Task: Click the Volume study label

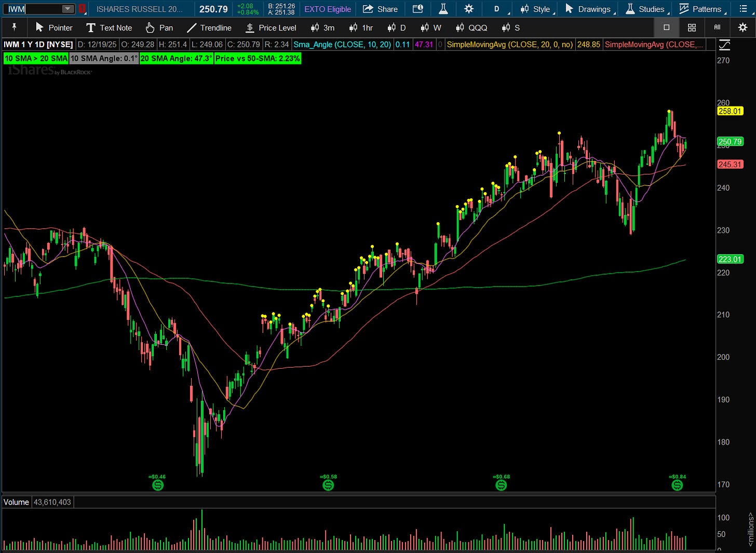Action: 16,502
